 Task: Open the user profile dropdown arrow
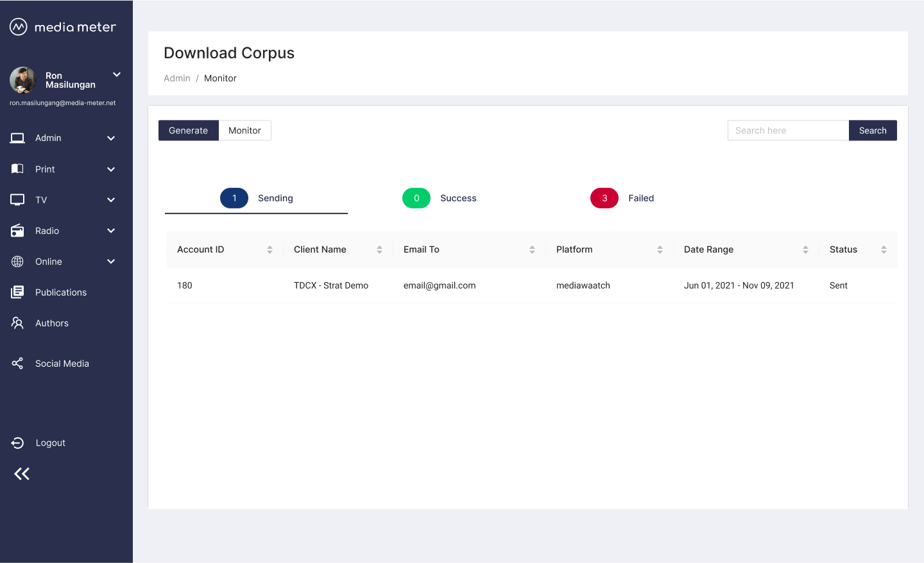click(x=117, y=75)
